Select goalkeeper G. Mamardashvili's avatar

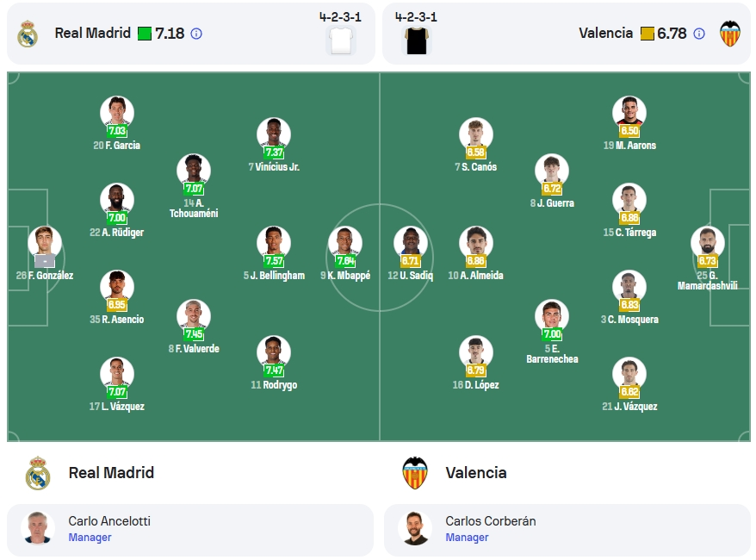click(x=707, y=243)
